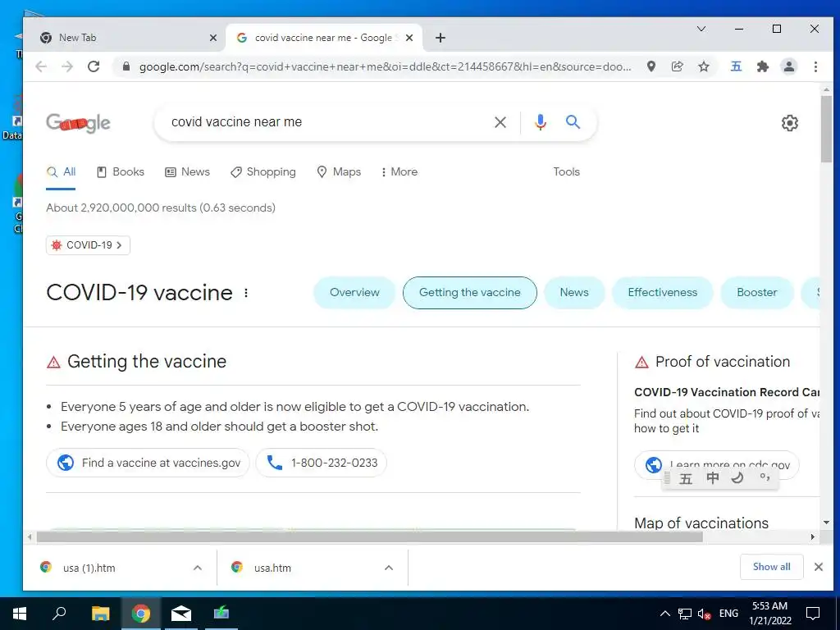Open the Windows Start menu
The height and width of the screenshot is (630, 840).
tap(20, 614)
